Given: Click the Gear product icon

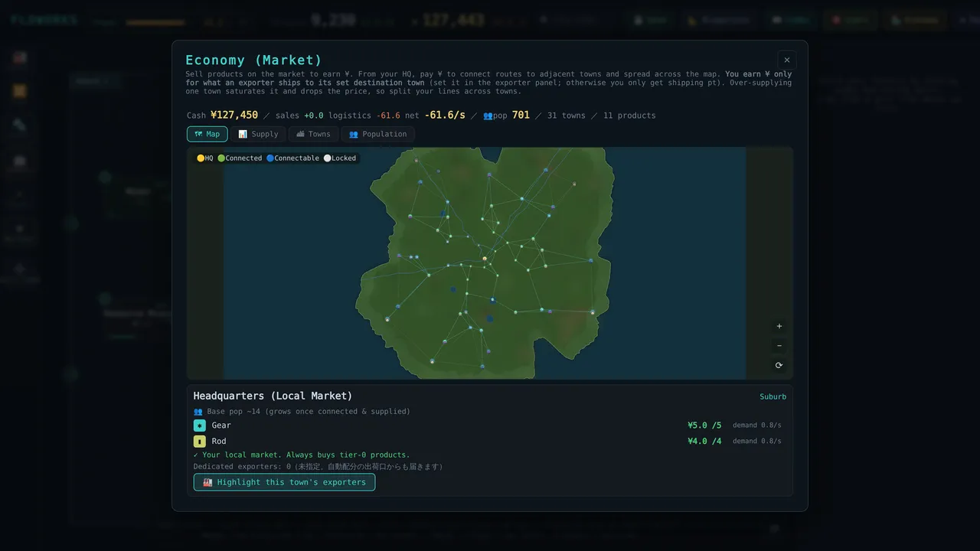Looking at the screenshot, I should coord(200,425).
